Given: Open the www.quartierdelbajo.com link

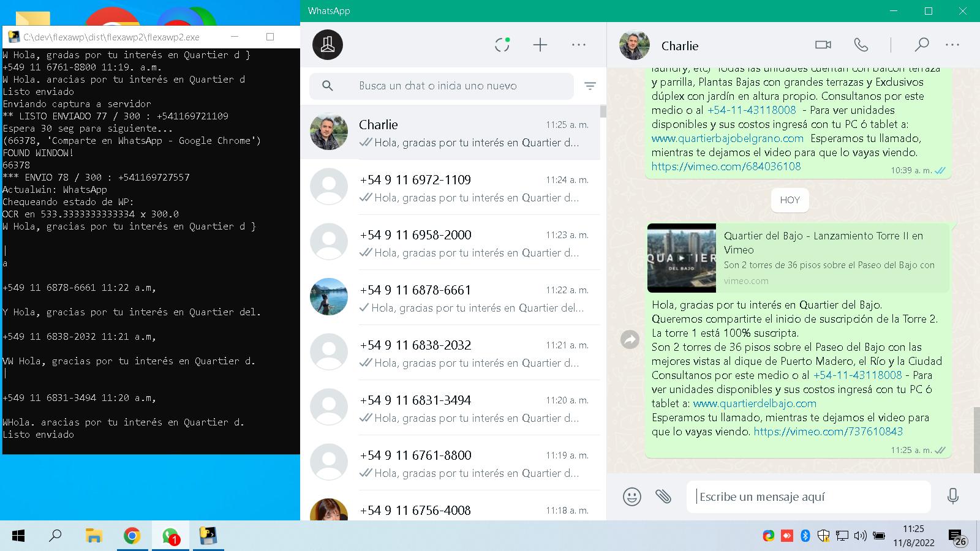Looking at the screenshot, I should (755, 403).
